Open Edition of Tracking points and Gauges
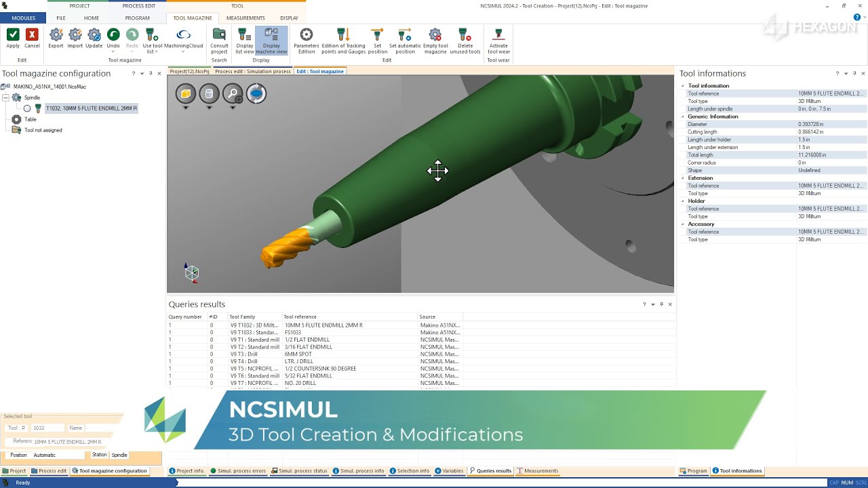The image size is (868, 488). (343, 41)
